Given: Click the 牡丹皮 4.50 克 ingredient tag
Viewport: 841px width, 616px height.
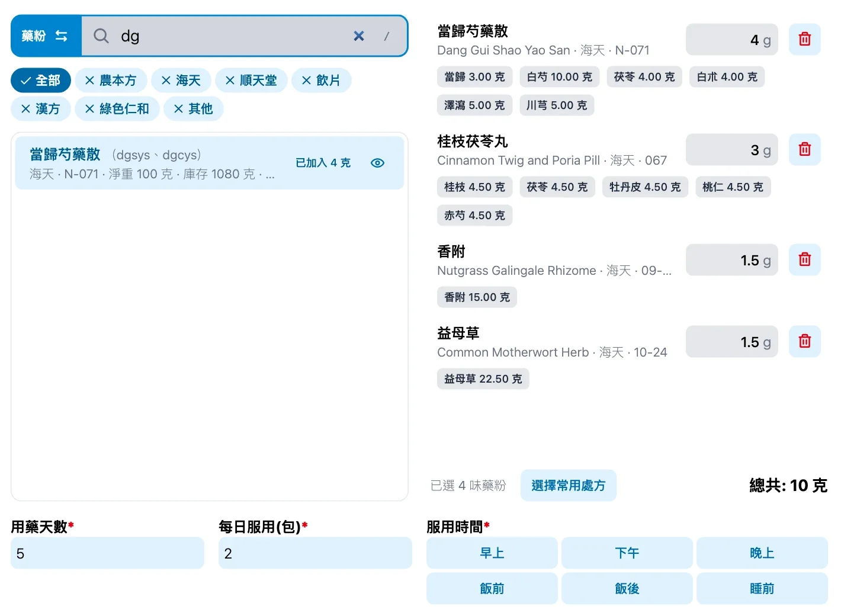Looking at the screenshot, I should 645,187.
